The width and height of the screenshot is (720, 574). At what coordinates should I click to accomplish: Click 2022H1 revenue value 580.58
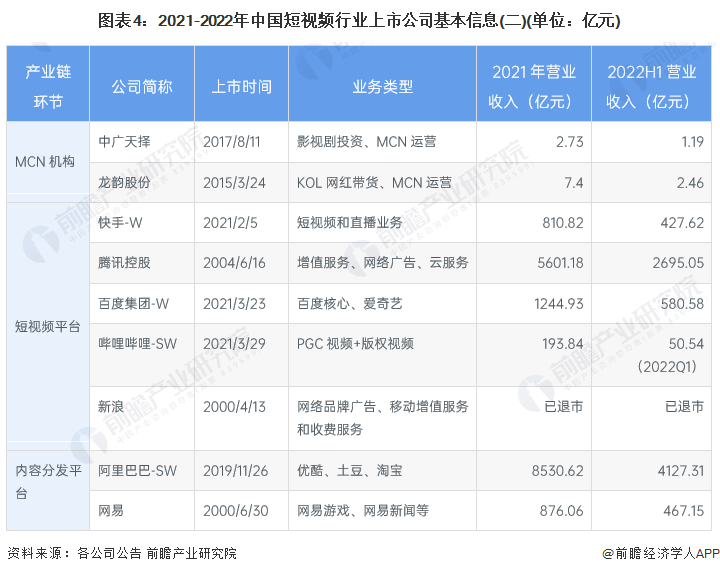click(x=682, y=304)
